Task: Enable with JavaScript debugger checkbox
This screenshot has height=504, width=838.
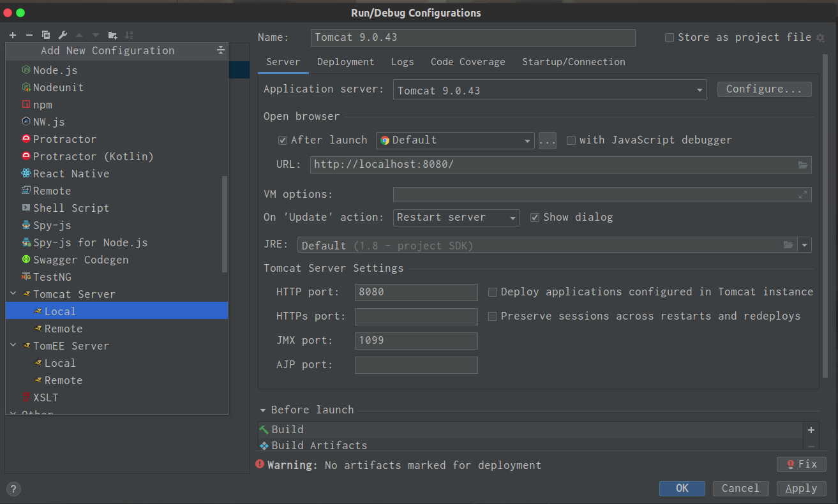Action: click(571, 140)
